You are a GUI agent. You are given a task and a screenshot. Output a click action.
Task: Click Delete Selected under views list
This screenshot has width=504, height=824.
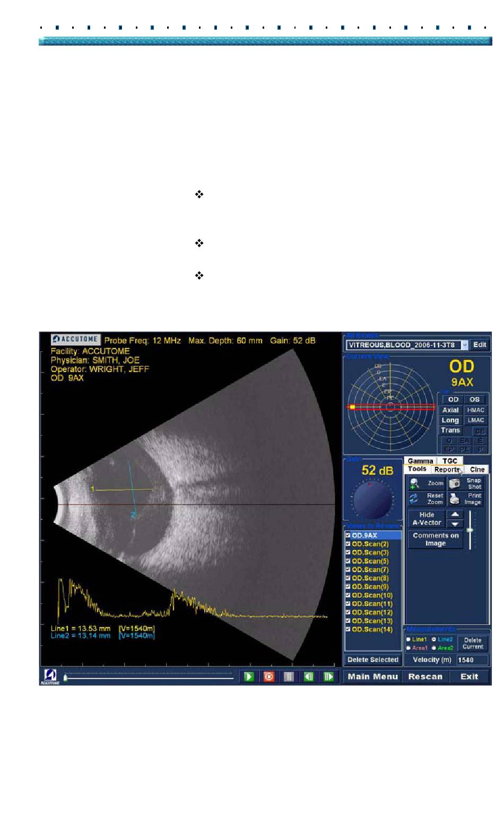373,660
